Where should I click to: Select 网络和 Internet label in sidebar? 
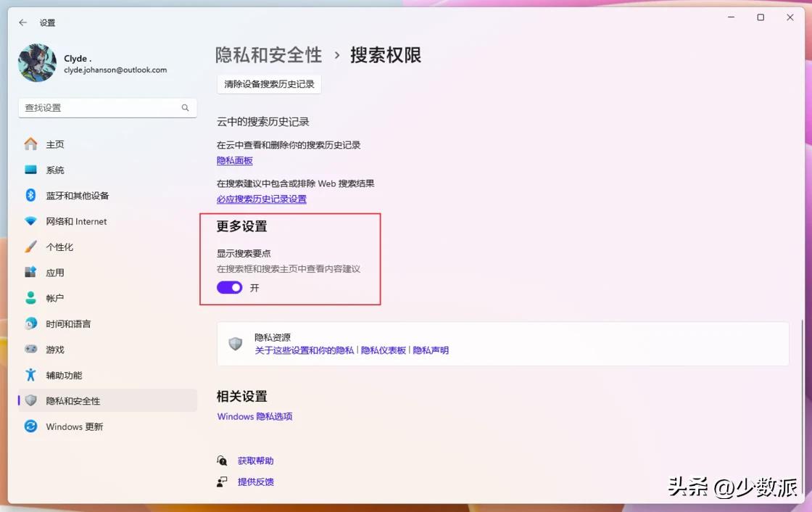coord(76,221)
